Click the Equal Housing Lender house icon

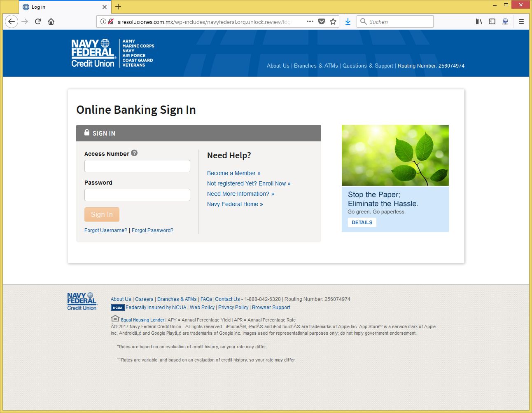115,318
